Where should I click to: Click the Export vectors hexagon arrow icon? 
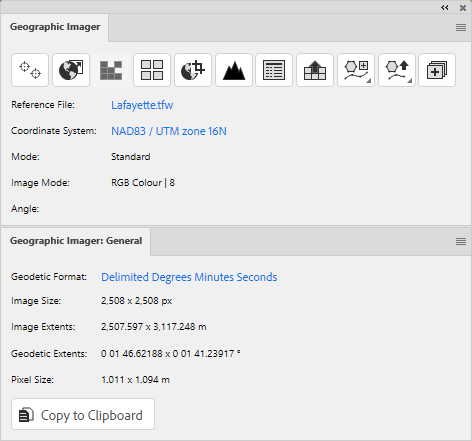397,70
